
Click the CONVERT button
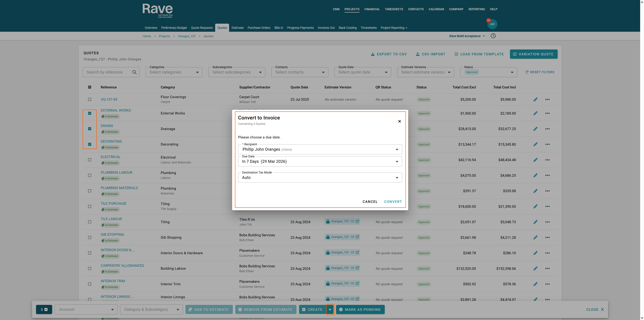pyautogui.click(x=393, y=202)
